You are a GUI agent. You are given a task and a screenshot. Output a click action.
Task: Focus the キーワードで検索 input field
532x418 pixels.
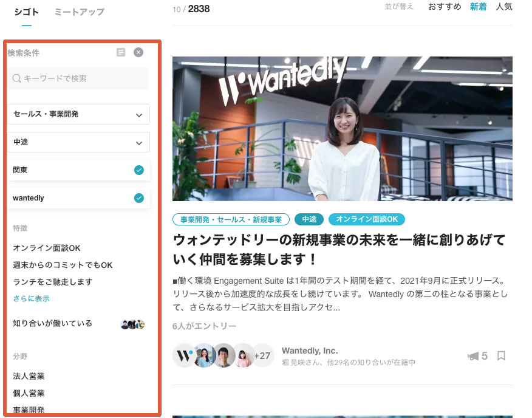pyautogui.click(x=78, y=78)
